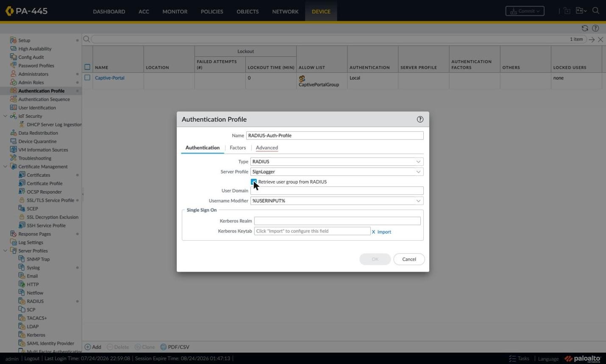Check the Captive-Portal row checkbox
This screenshot has height=364, width=606.
tap(87, 78)
